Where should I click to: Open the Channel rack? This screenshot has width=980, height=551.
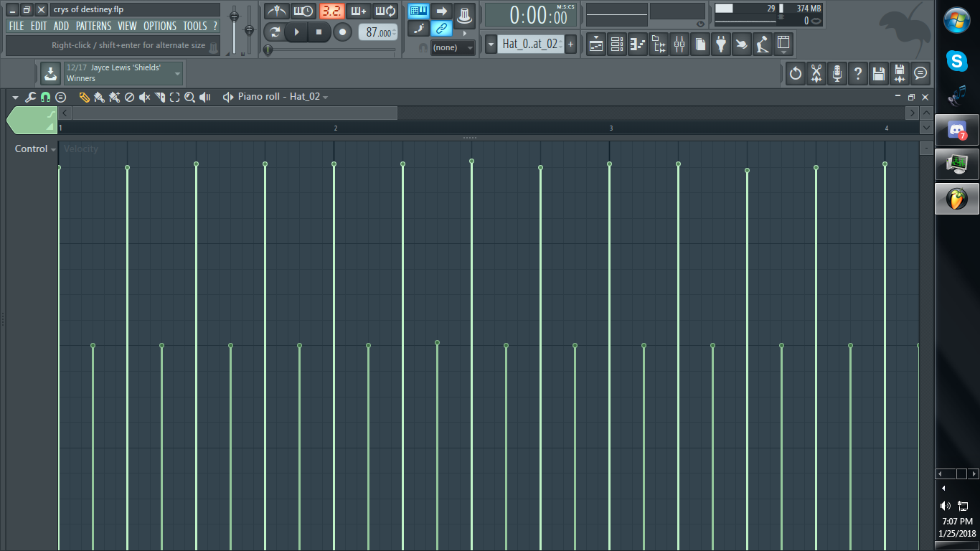(617, 44)
